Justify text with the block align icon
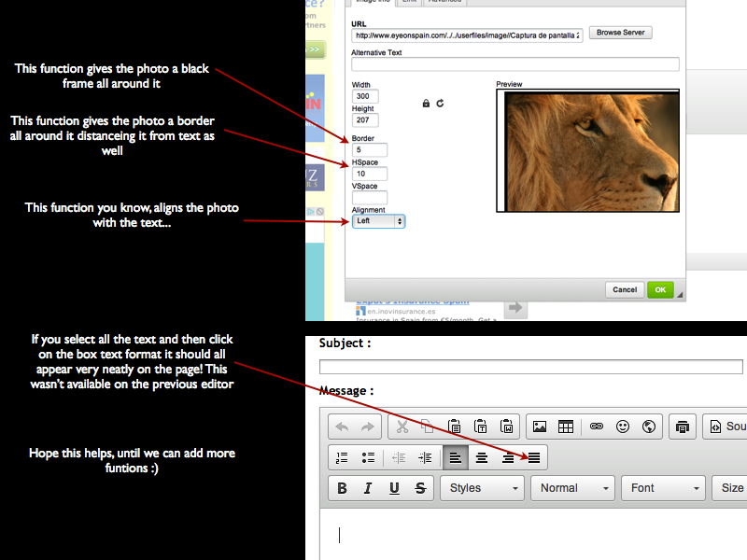Screen dimensions: 747x560 tap(534, 457)
